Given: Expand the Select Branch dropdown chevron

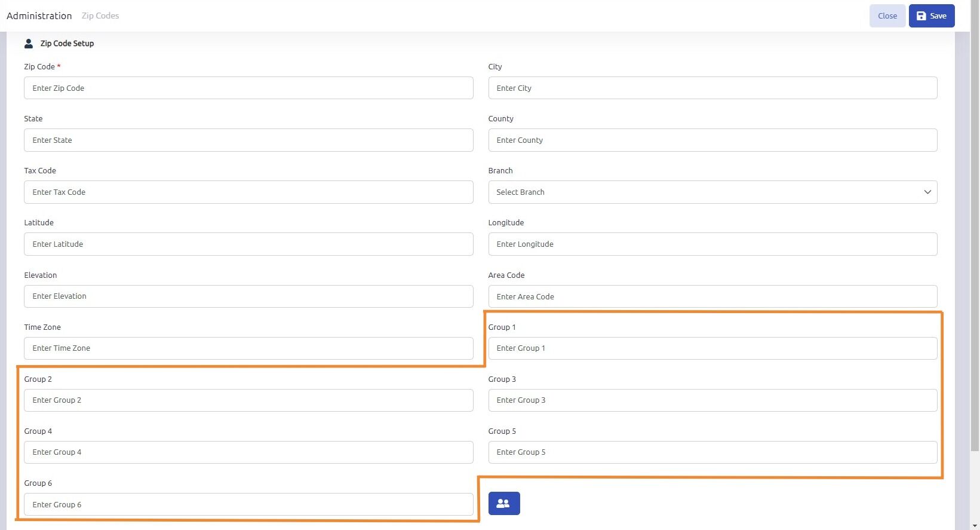Looking at the screenshot, I should point(927,192).
